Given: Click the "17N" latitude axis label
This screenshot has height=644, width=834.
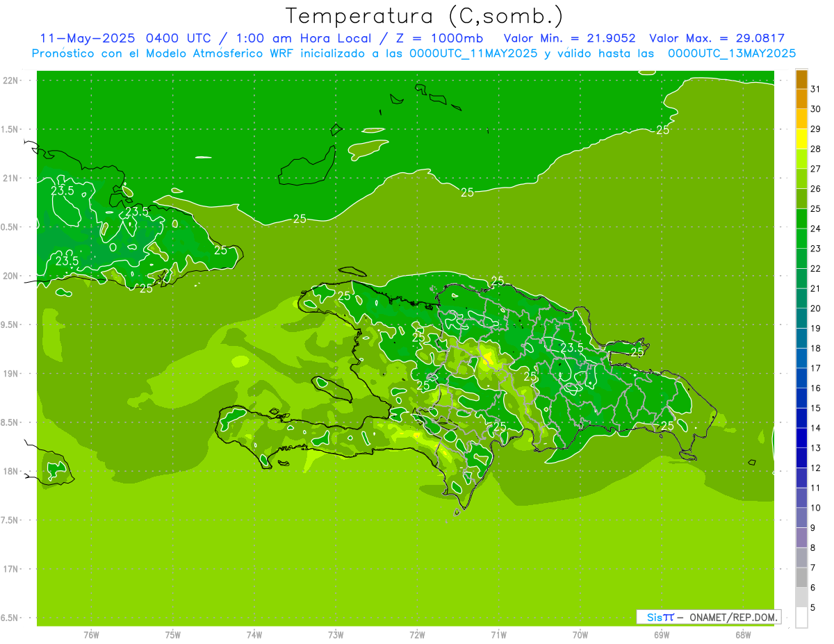Looking at the screenshot, I should [x=10, y=569].
